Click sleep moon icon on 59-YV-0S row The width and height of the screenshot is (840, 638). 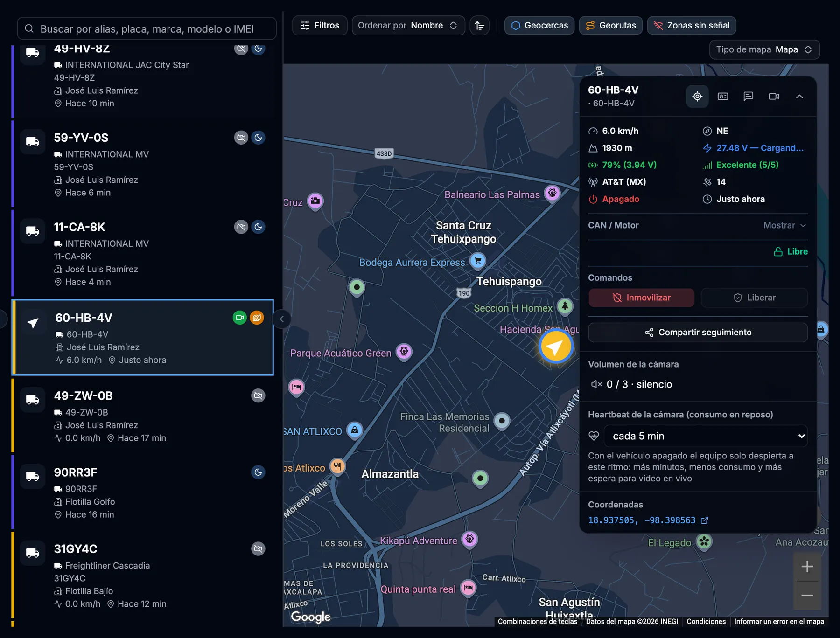click(x=258, y=138)
